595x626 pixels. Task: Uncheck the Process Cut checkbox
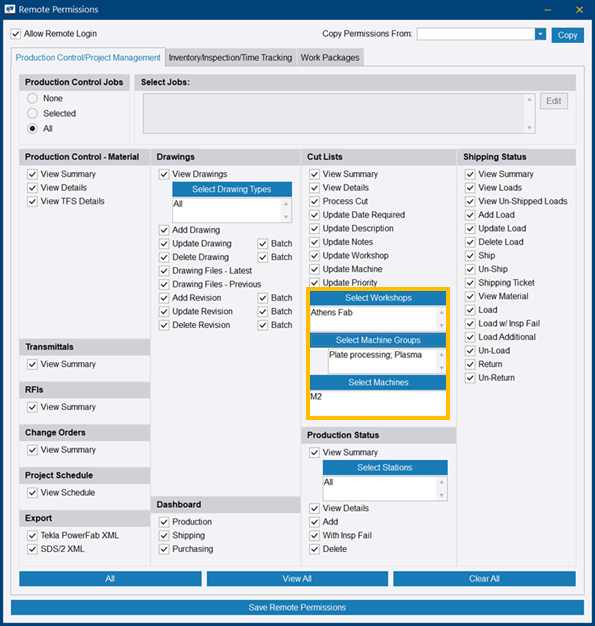pyautogui.click(x=315, y=201)
